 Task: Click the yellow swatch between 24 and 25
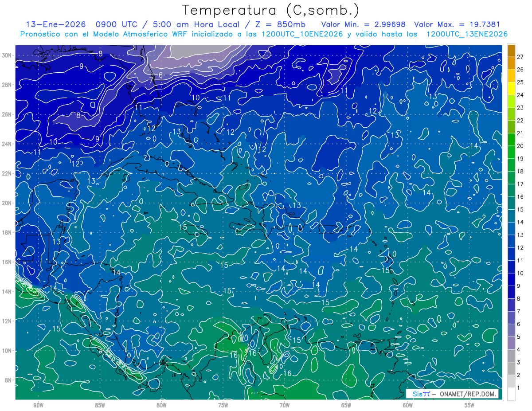click(x=511, y=88)
